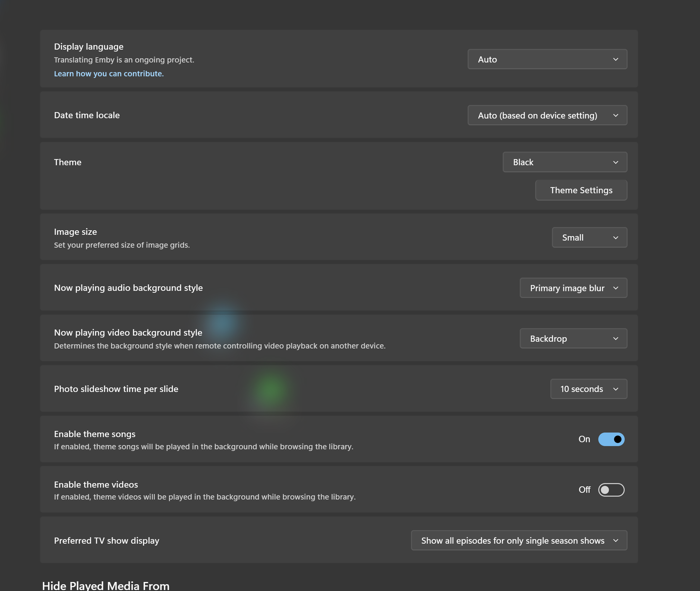
Task: Click the On label next to theme songs
Action: pos(584,439)
